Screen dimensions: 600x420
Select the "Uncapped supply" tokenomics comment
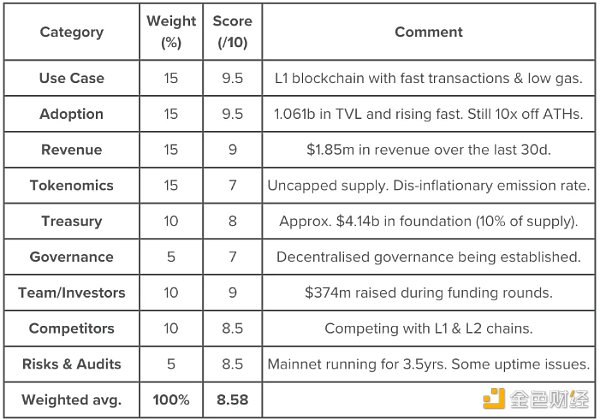428,185
